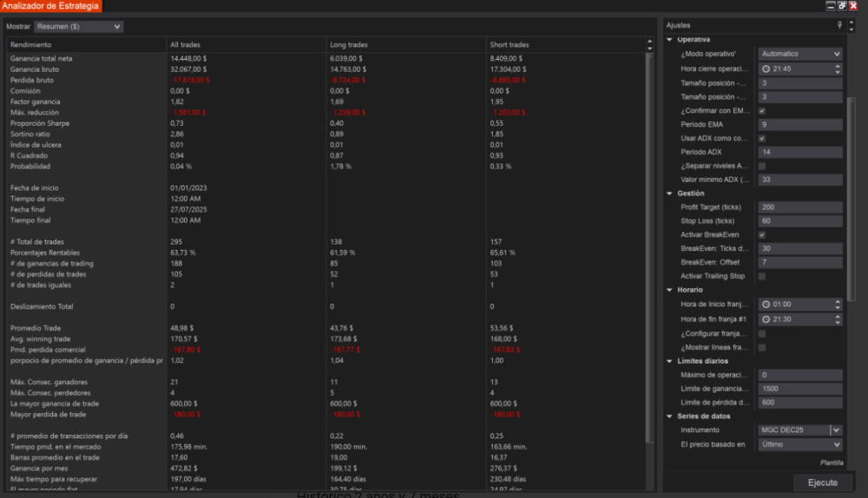Open the Modo operativo dropdown
Viewport: 868px width, 498px height.
[x=799, y=54]
